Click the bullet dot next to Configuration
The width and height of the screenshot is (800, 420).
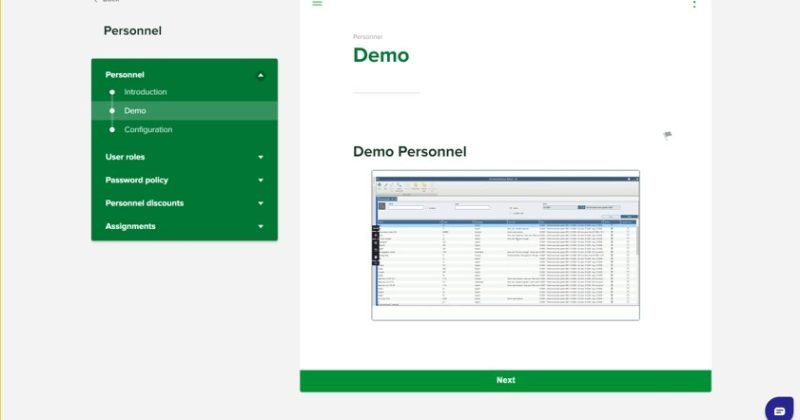(x=112, y=130)
